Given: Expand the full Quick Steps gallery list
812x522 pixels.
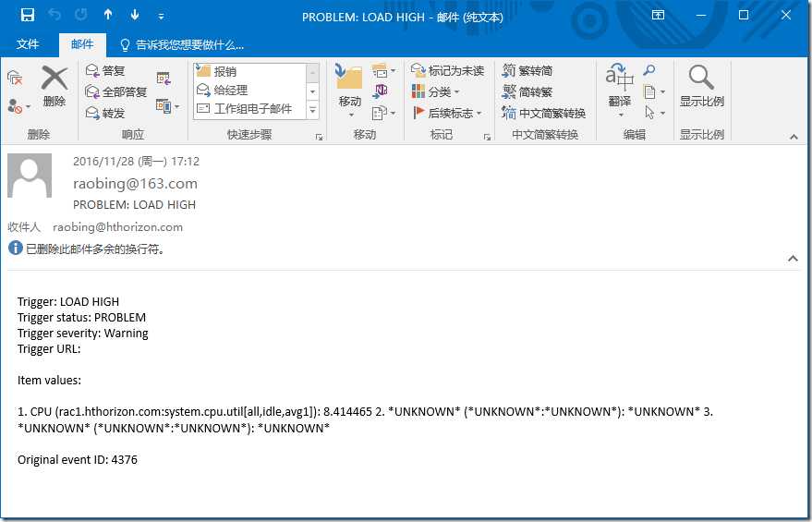Looking at the screenshot, I should click(x=313, y=110).
